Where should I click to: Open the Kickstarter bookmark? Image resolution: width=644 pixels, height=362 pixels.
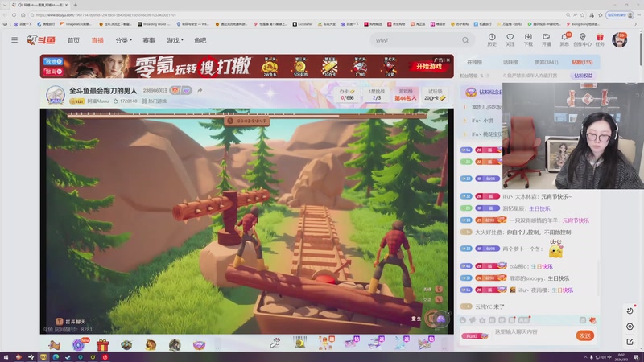303,24
